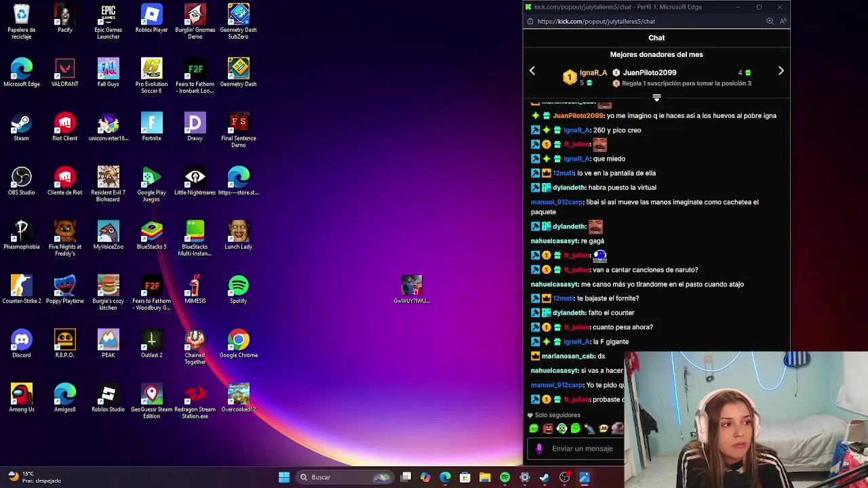This screenshot has height=488, width=868.
Task: Collapse the Mejores donadores panel
Action: (656, 98)
